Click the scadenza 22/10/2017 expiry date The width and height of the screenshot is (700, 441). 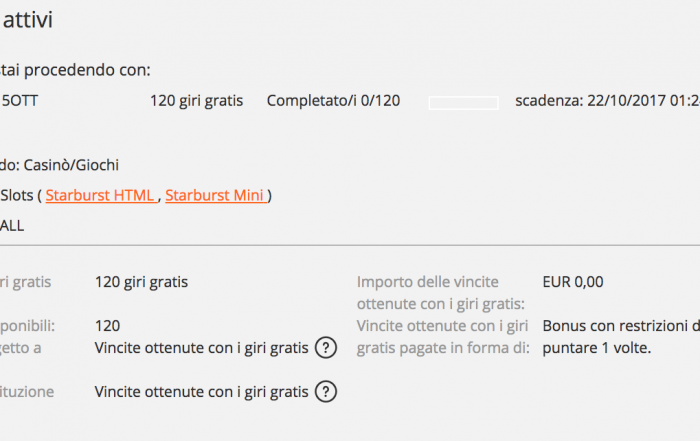pyautogui.click(x=606, y=101)
